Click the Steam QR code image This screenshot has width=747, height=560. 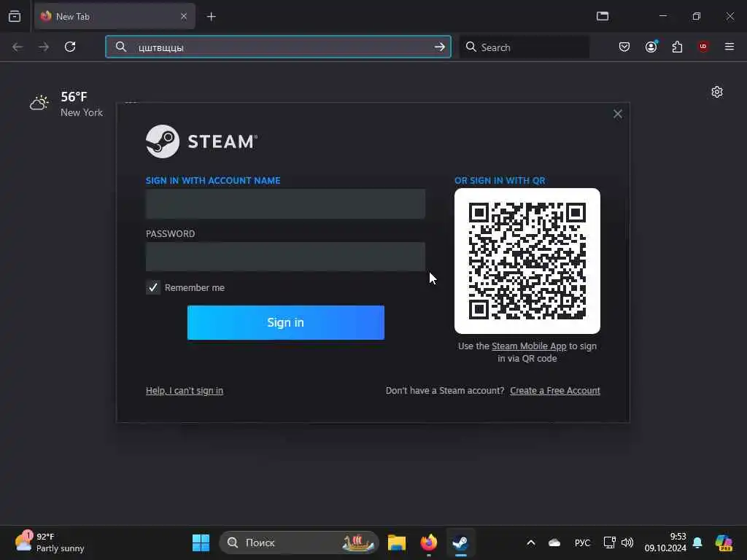click(x=527, y=261)
